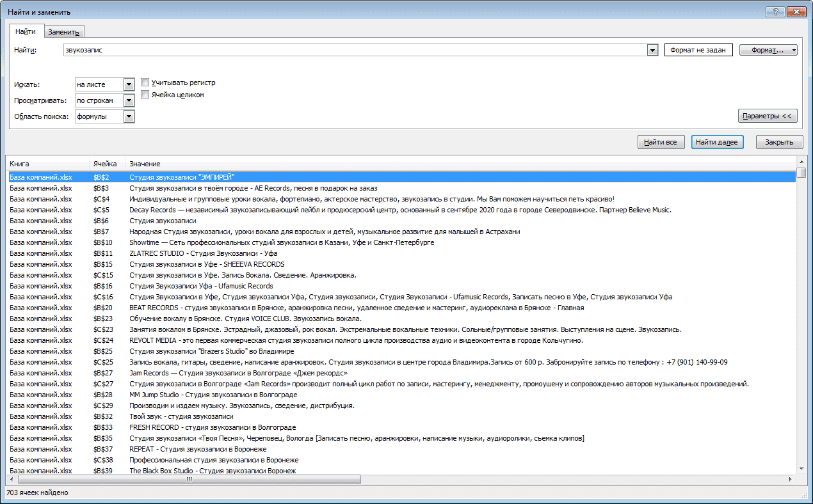Collapse options with Параметры << button

768,116
